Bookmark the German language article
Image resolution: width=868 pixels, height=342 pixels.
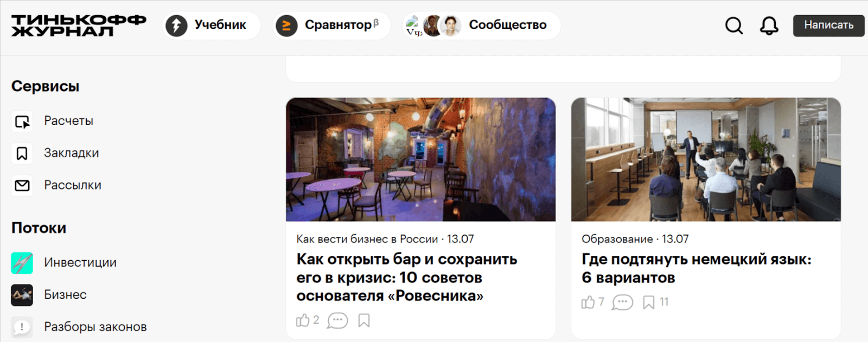(649, 302)
